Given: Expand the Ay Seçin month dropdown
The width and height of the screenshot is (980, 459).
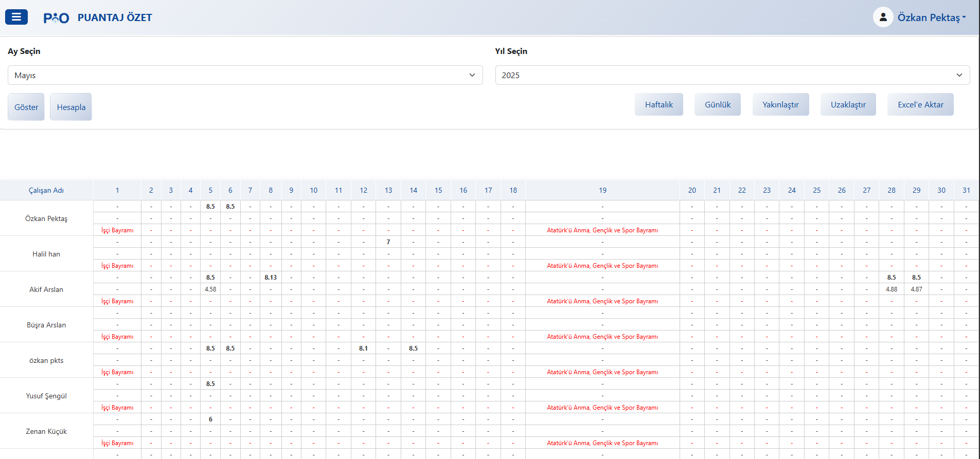Looking at the screenshot, I should [245, 75].
